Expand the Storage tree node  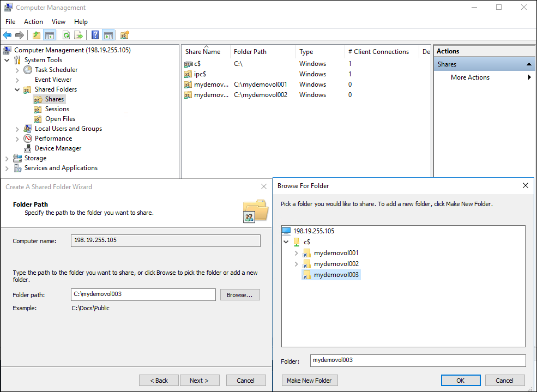(7, 158)
